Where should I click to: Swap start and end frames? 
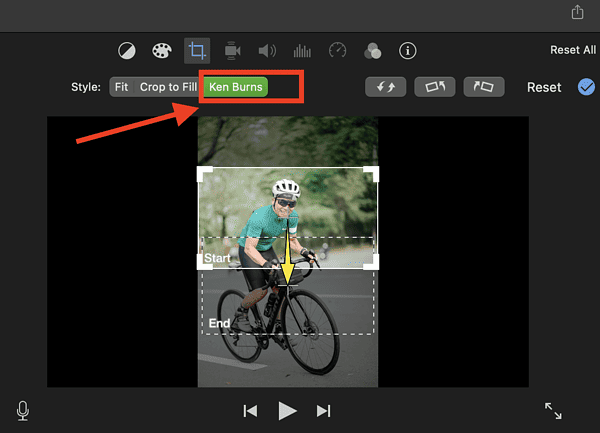coord(386,87)
